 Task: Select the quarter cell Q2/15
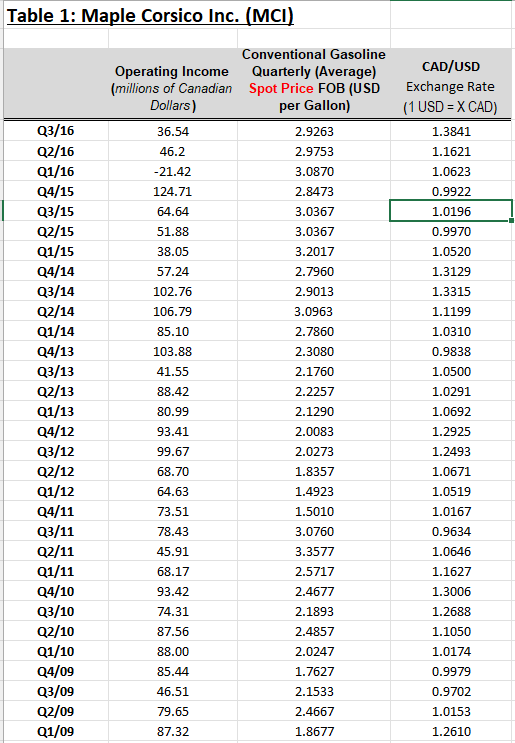point(56,231)
